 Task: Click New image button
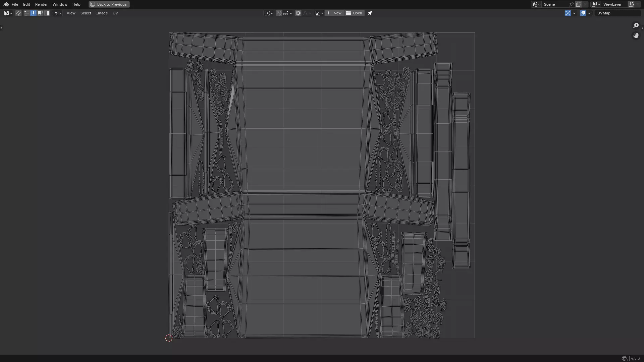click(334, 13)
